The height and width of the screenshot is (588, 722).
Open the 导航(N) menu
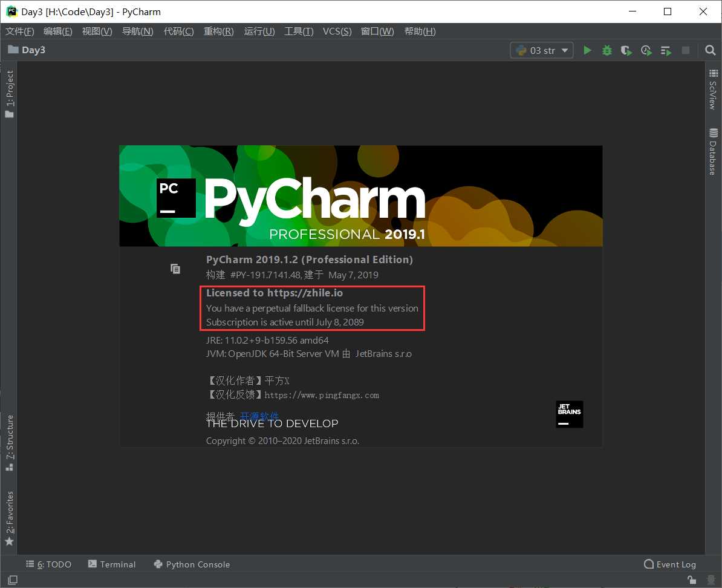(x=138, y=31)
